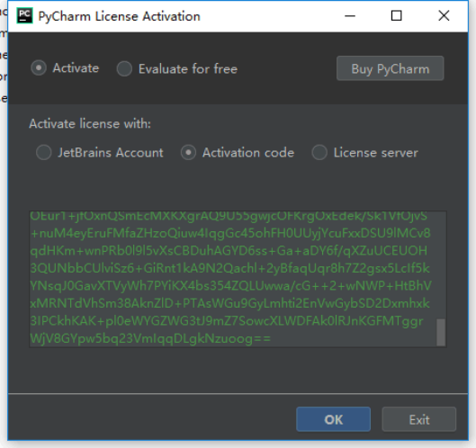The height and width of the screenshot is (448, 476).
Task: Confirm activation with the OK button
Action: [x=333, y=419]
